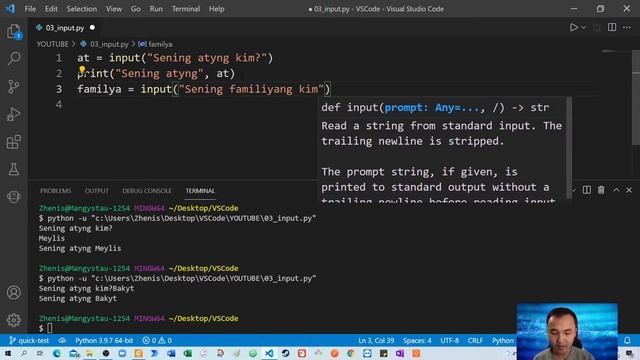Maximize the panel with the up chevron
This screenshot has width=640, height=360.
[x=616, y=190]
